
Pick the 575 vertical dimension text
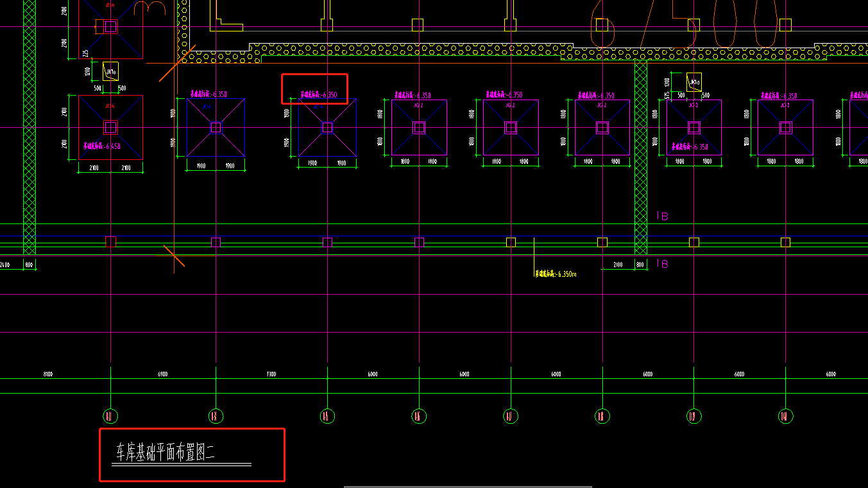667,96
